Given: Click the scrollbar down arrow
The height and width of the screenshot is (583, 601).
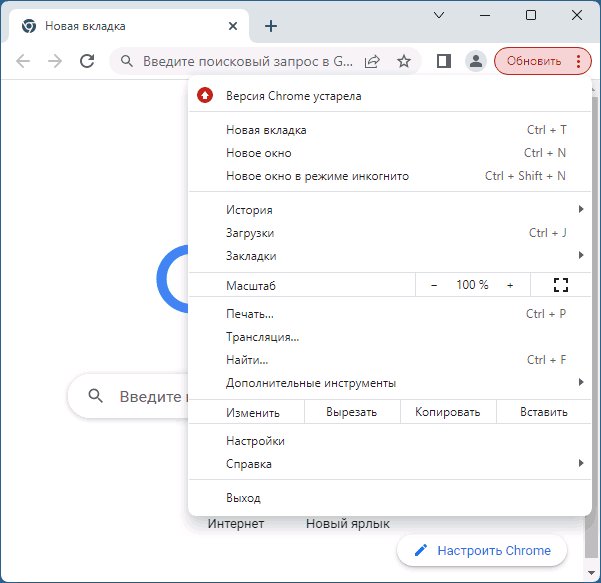Looking at the screenshot, I should (591, 573).
